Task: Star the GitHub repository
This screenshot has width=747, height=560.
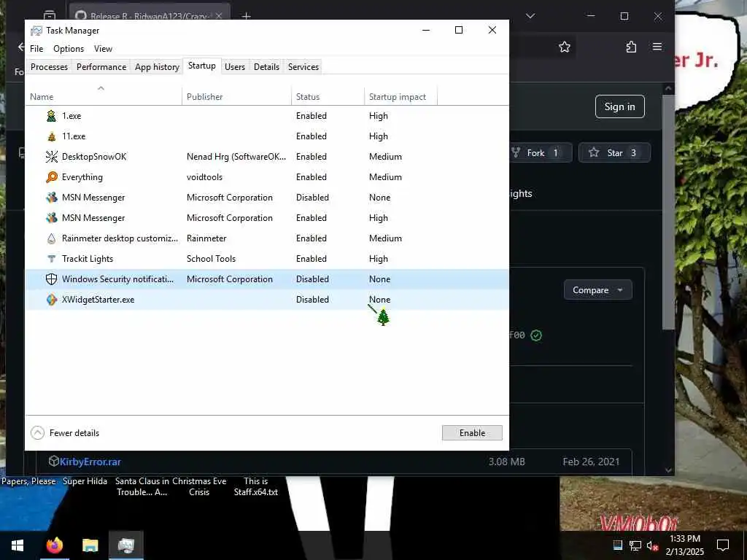Action: [614, 153]
